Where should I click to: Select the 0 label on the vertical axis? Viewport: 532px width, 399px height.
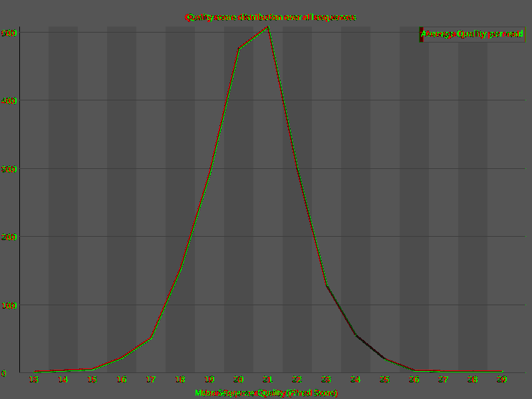pos(4,374)
